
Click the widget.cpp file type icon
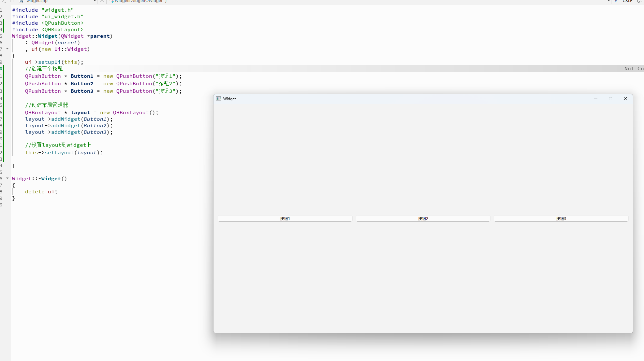tap(21, 1)
